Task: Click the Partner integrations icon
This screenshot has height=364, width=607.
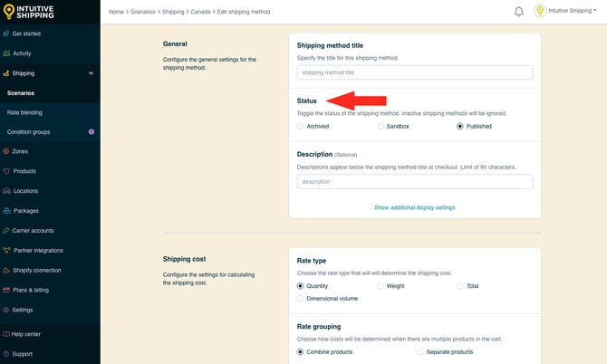Action: click(6, 250)
